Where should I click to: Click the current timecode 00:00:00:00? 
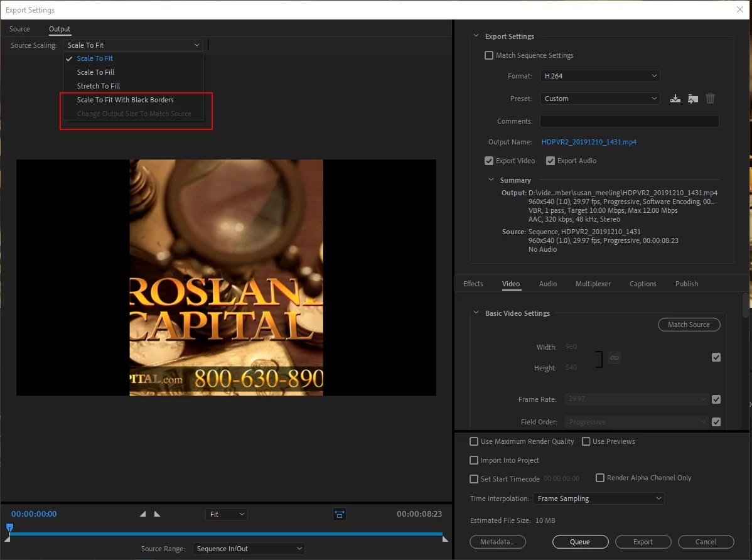pos(34,514)
